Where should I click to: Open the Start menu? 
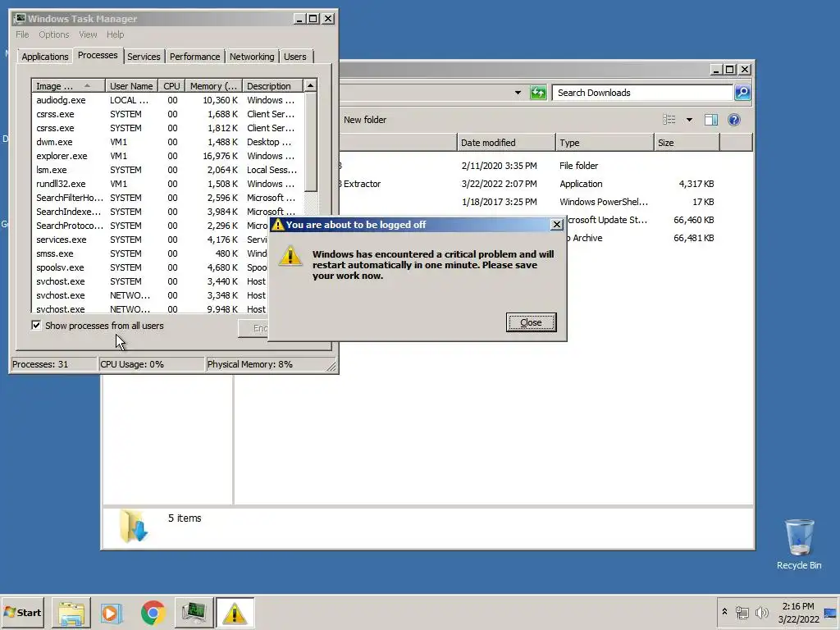23,612
